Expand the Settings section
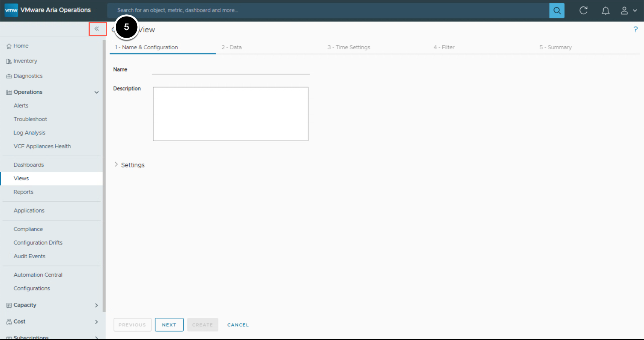The image size is (644, 340). point(116,165)
